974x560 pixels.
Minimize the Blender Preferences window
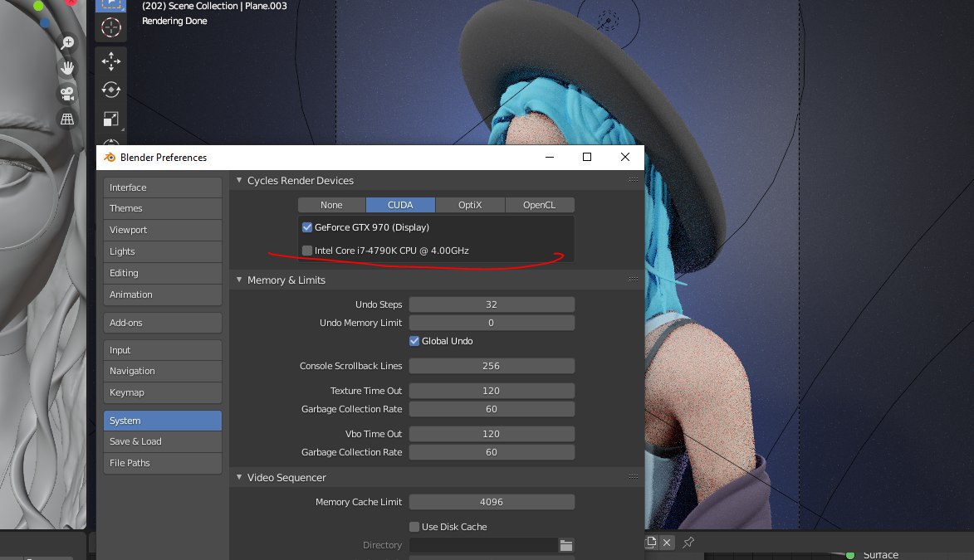[549, 157]
